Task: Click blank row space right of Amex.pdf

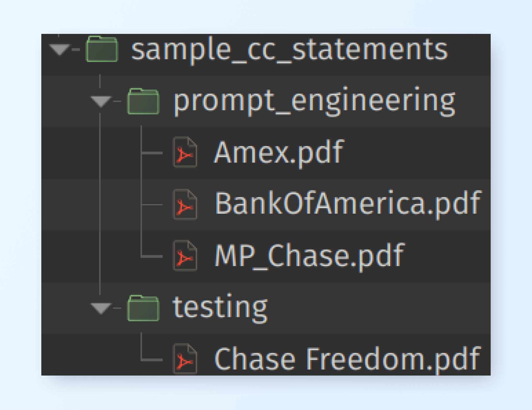Action: click(416, 152)
